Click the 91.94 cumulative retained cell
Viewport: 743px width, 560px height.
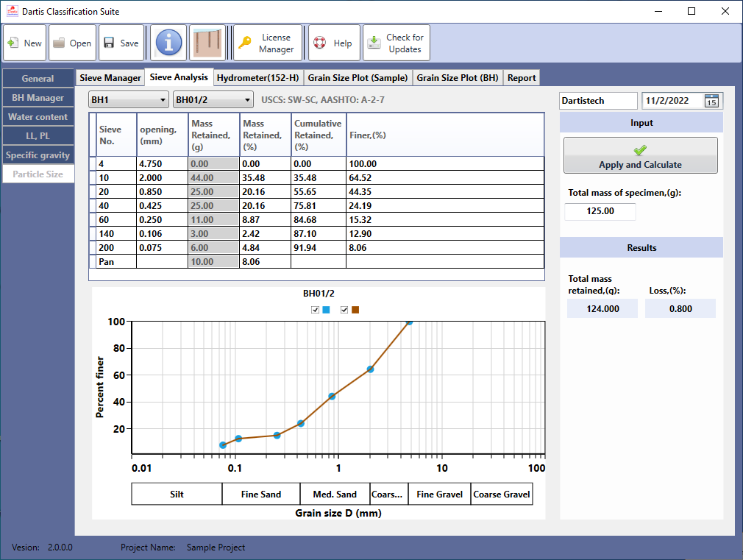[x=319, y=247]
